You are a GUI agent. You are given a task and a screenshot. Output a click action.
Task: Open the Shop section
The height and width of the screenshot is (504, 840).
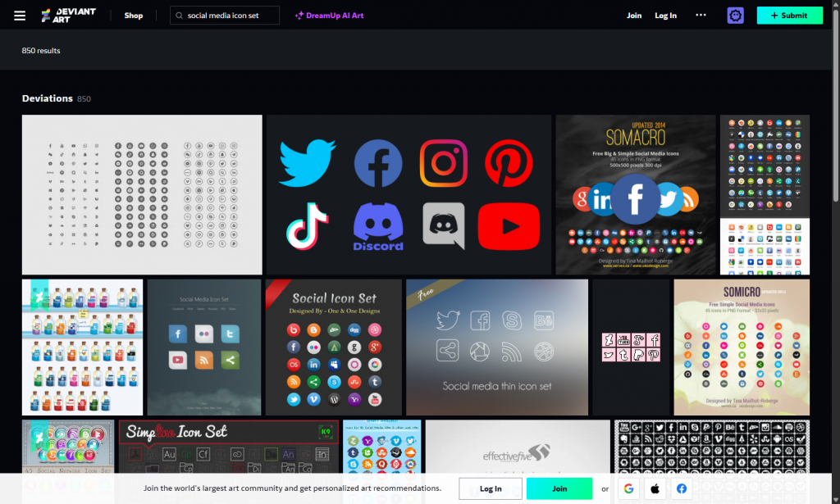coord(134,16)
